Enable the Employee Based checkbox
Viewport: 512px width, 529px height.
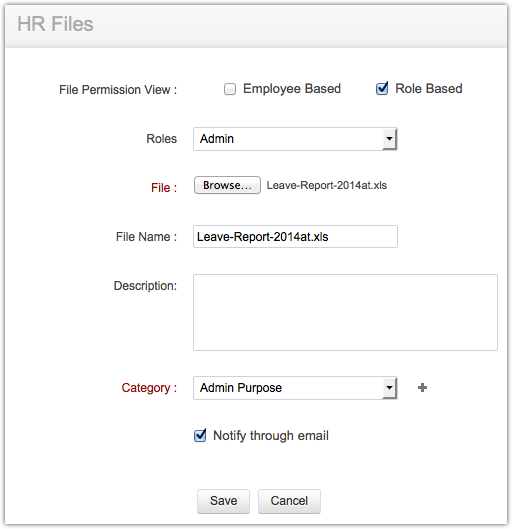pos(230,89)
